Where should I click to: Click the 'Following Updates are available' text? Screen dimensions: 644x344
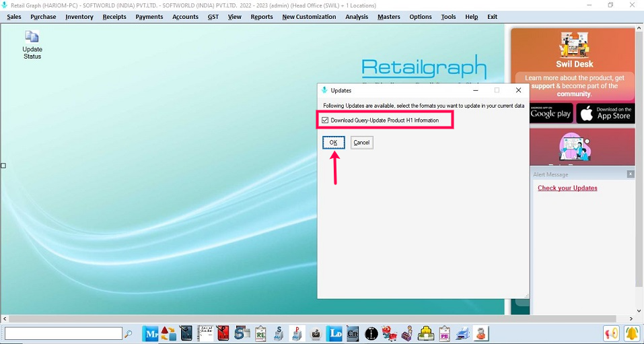(x=423, y=106)
